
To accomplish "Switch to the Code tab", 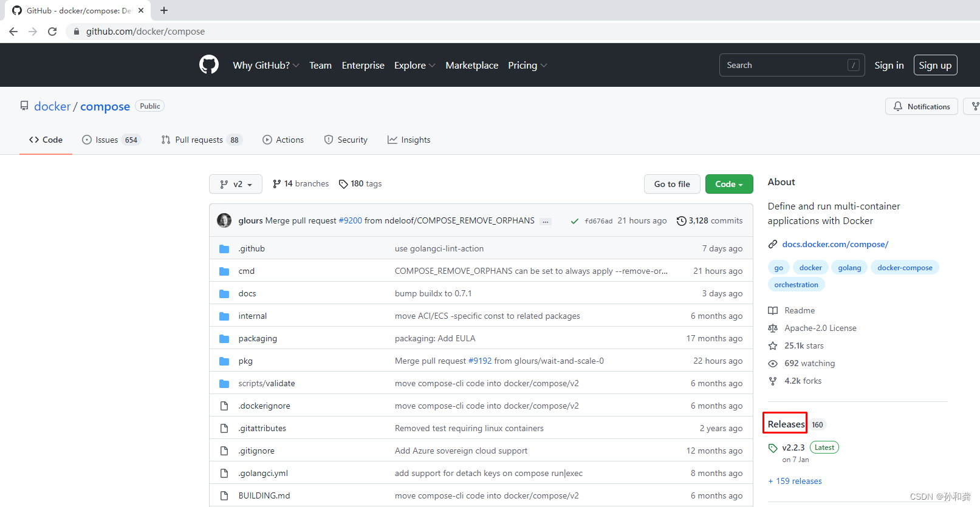I will (x=46, y=140).
